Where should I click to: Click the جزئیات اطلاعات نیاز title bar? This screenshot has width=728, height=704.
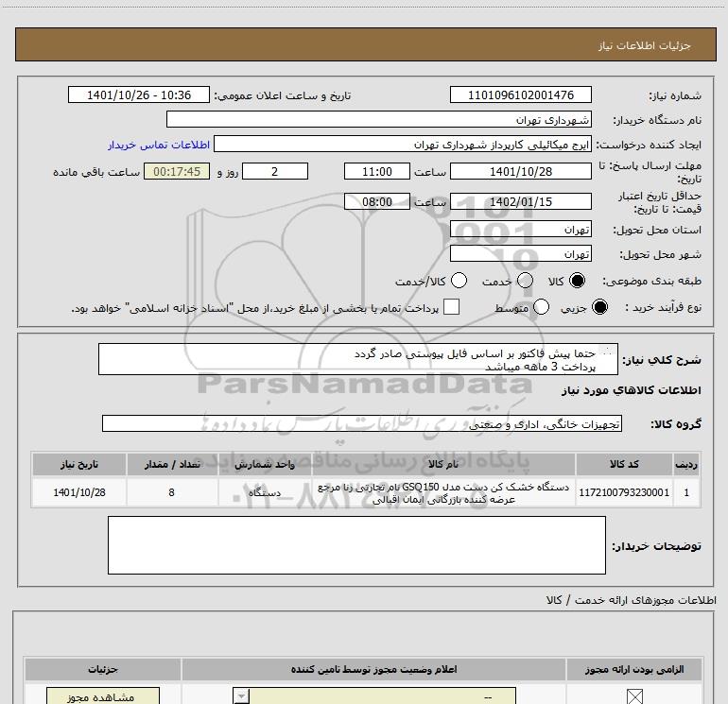tap(366, 44)
